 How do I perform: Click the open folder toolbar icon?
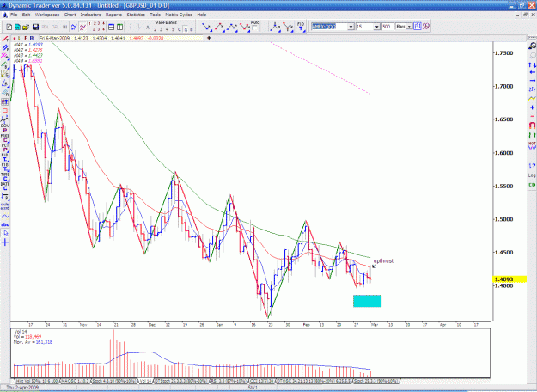[x=26, y=27]
